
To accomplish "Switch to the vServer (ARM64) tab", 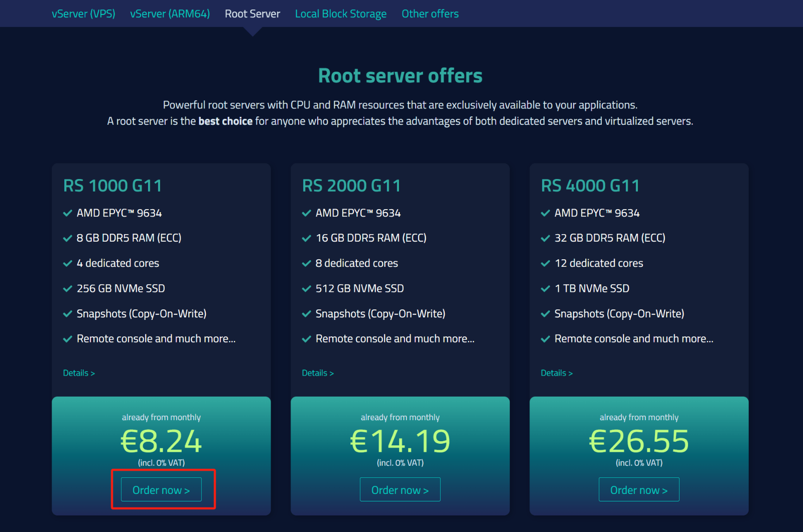I will [x=170, y=14].
